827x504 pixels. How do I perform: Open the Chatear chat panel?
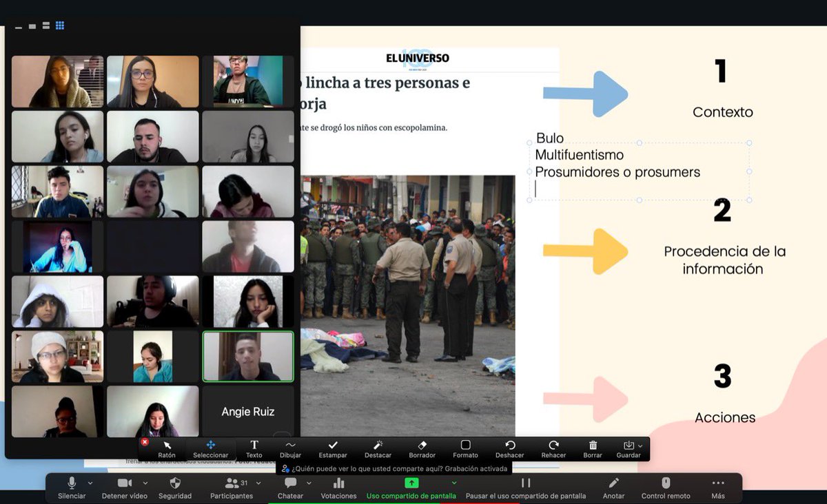[290, 487]
